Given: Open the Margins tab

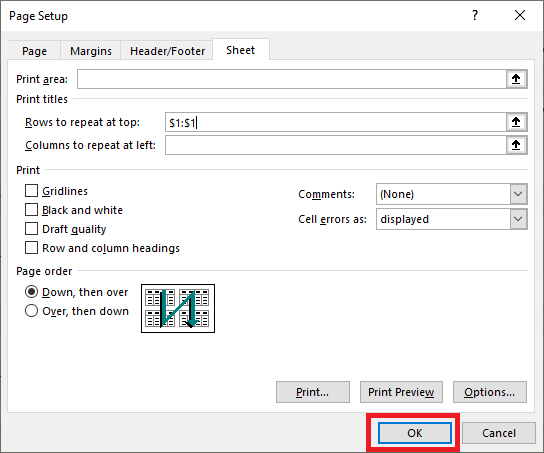Looking at the screenshot, I should 91,51.
